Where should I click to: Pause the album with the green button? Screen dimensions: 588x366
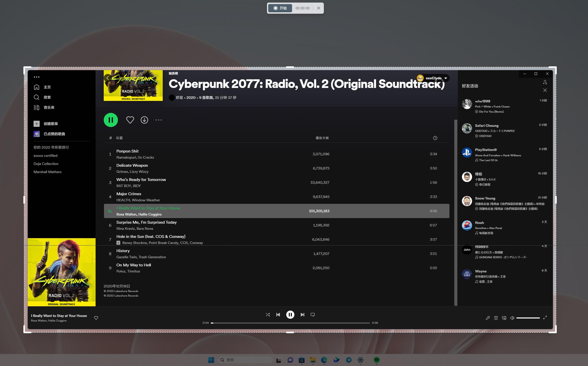click(111, 120)
